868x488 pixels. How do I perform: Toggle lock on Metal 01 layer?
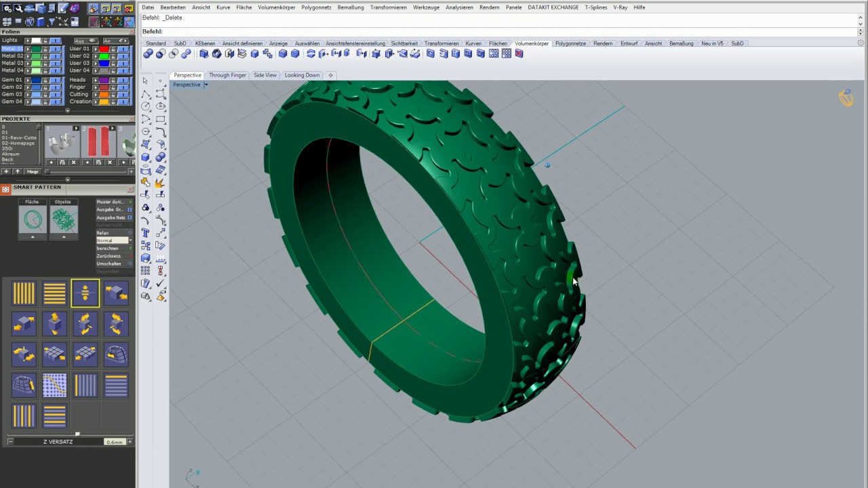45,49
